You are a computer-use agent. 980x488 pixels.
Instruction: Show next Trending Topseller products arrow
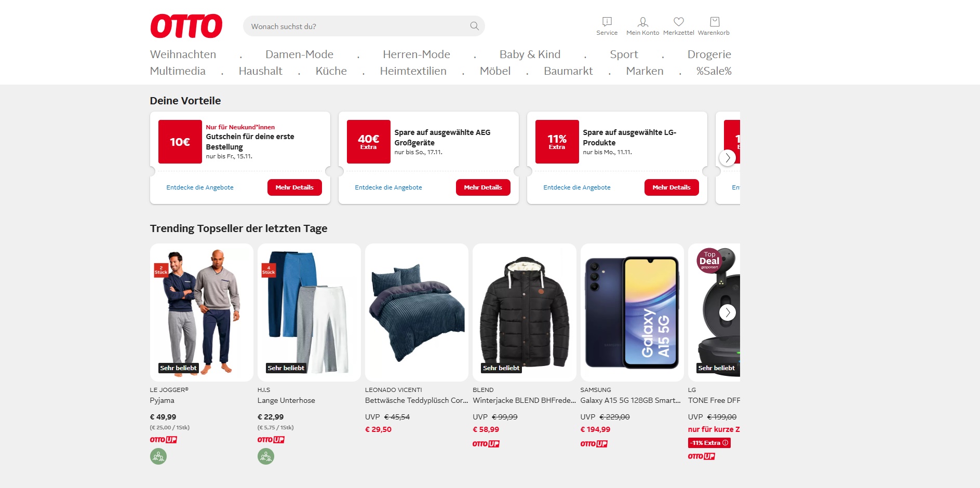727,312
